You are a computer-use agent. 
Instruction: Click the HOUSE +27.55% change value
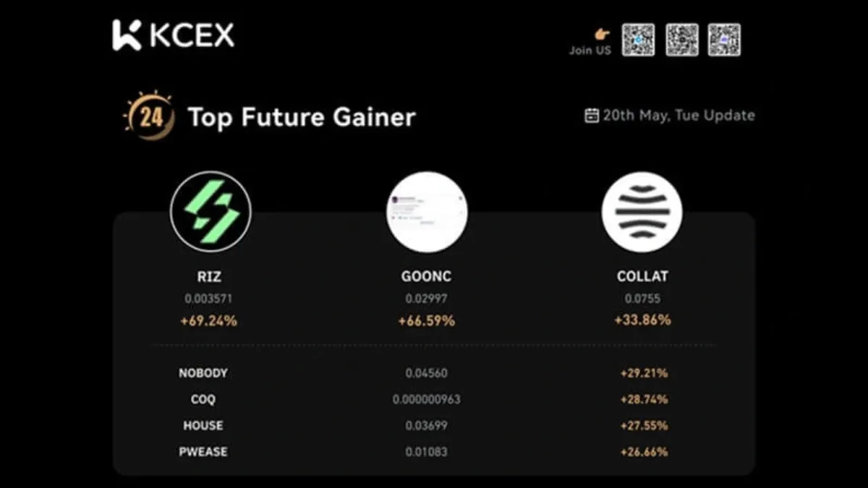644,426
